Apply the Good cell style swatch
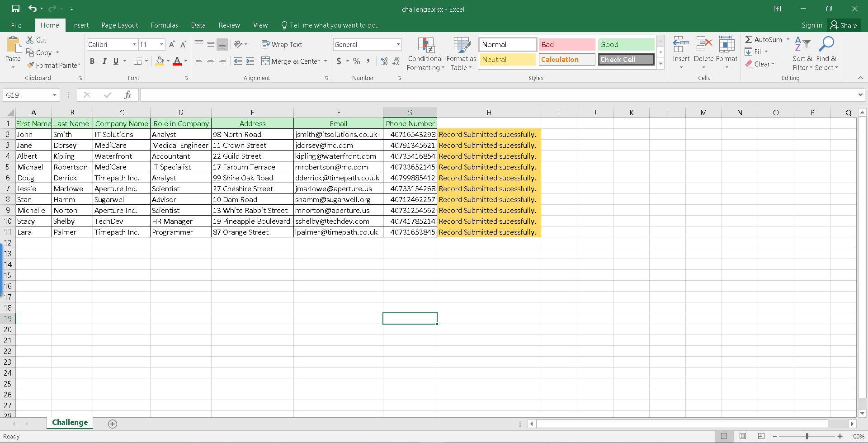 tap(626, 44)
